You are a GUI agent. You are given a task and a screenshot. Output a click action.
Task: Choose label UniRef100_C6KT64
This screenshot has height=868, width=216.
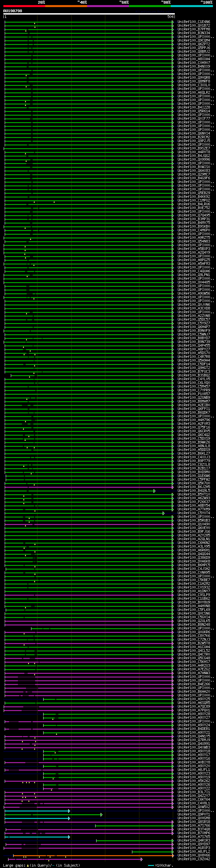click(194, 800)
